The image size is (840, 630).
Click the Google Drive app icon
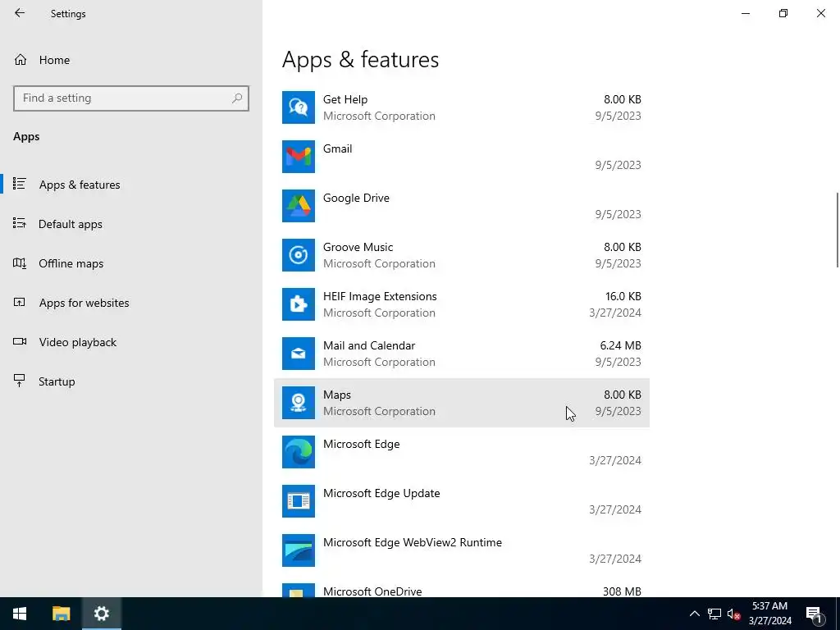point(299,206)
